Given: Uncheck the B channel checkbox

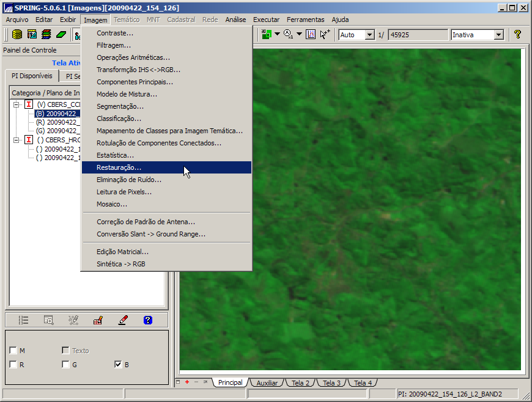Looking at the screenshot, I should pos(119,365).
